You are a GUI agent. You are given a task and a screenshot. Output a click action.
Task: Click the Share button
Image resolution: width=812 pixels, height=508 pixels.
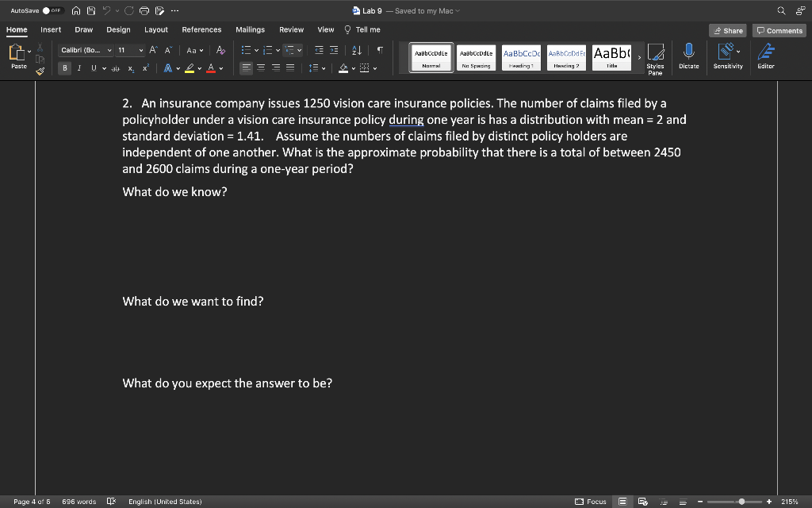(728, 31)
